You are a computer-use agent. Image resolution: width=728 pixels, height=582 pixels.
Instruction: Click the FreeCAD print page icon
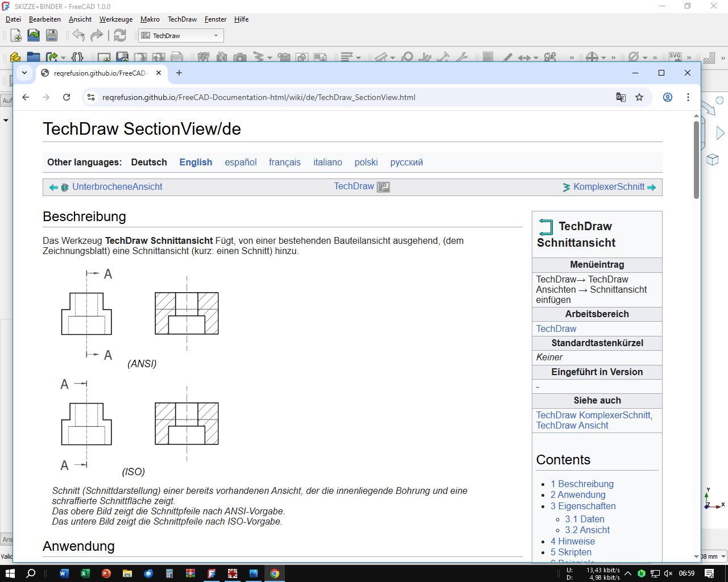[177, 57]
